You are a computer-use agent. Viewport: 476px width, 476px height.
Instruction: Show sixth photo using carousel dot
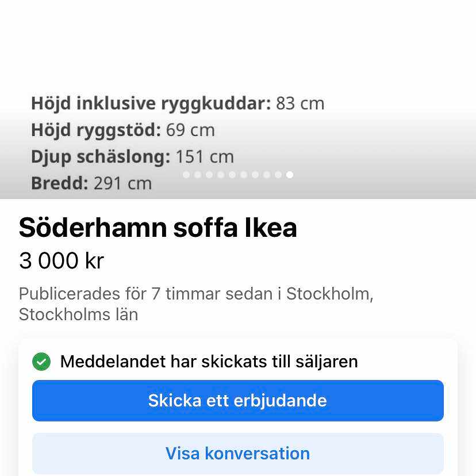[x=244, y=175]
